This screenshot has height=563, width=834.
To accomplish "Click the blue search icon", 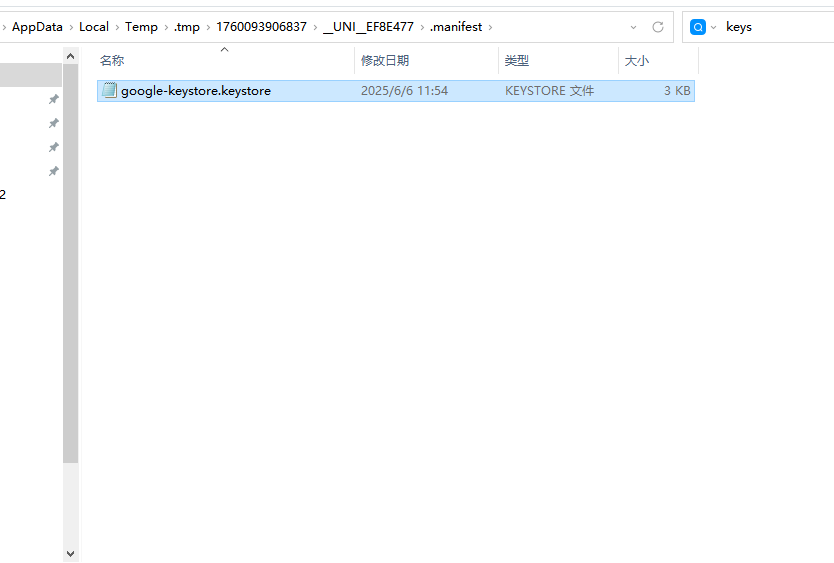I will pos(698,27).
